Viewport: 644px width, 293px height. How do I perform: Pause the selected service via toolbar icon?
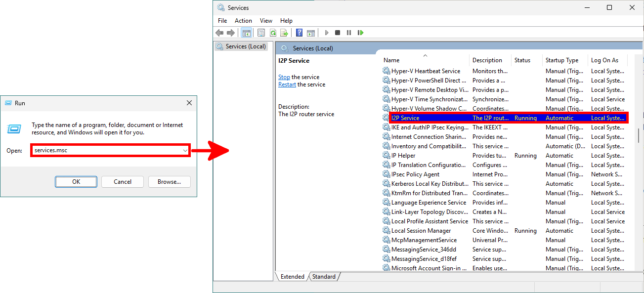pos(349,32)
